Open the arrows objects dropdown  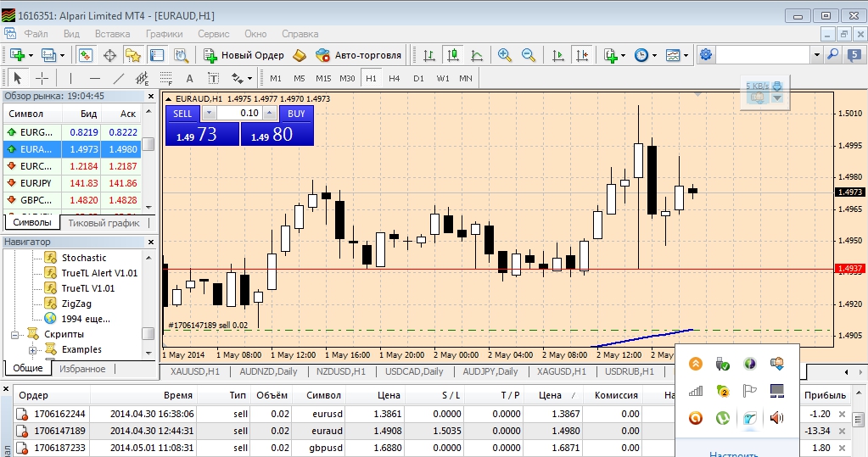[x=249, y=79]
